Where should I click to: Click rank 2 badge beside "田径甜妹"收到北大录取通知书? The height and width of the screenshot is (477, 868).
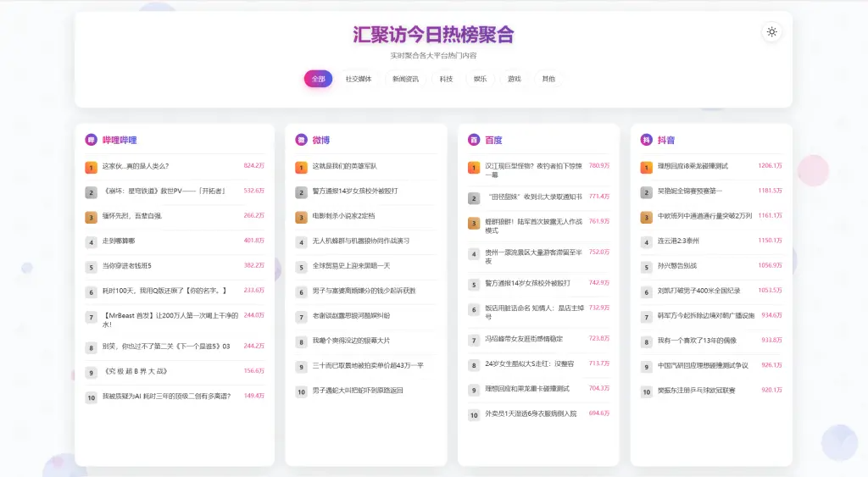click(x=474, y=198)
